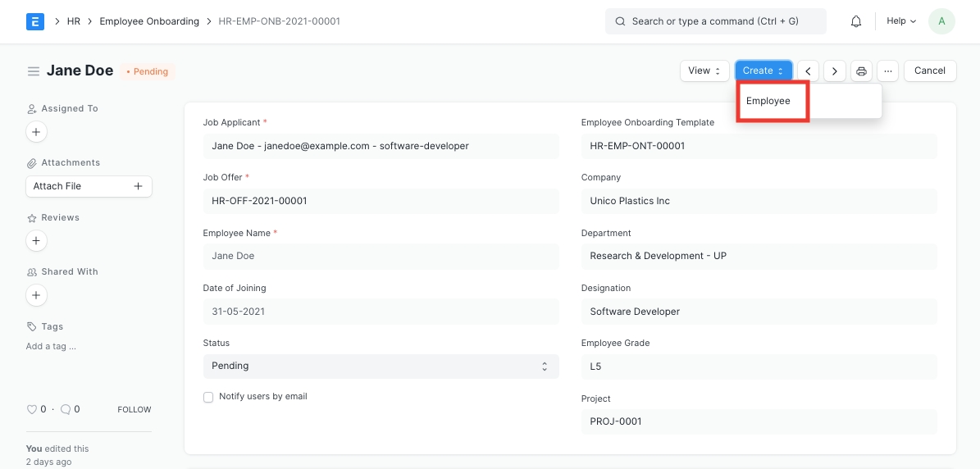
Task: Open the three-dots more options menu
Action: 887,71
